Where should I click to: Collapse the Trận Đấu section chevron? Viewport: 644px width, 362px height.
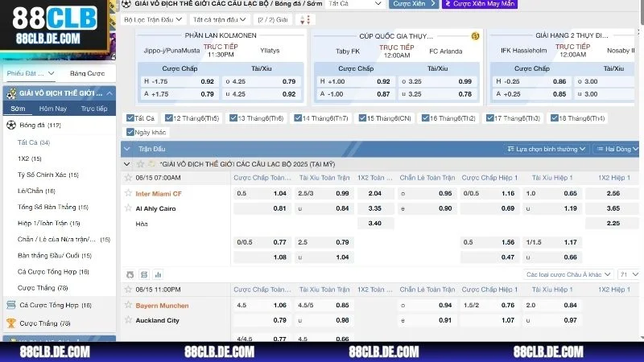[x=127, y=149]
